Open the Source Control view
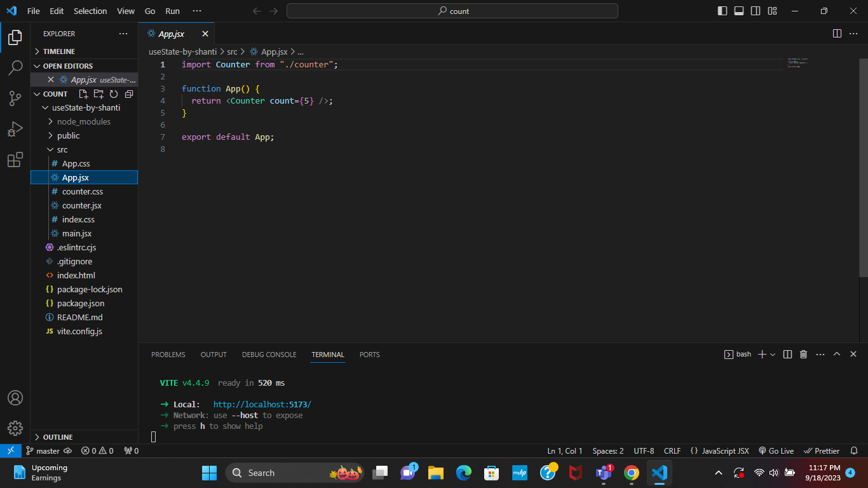Viewport: 868px width, 488px height. [15, 98]
